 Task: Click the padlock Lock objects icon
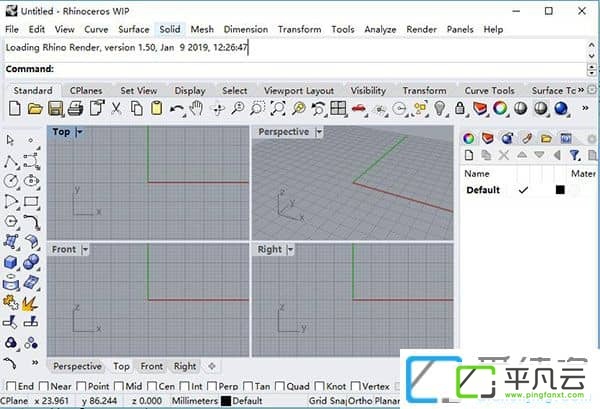coord(460,109)
